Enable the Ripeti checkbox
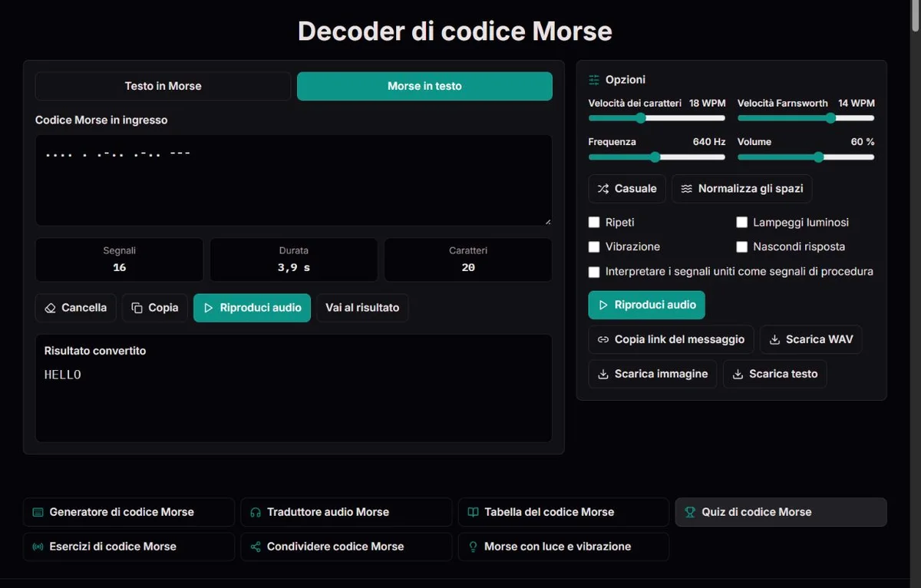921x588 pixels. [x=594, y=223]
